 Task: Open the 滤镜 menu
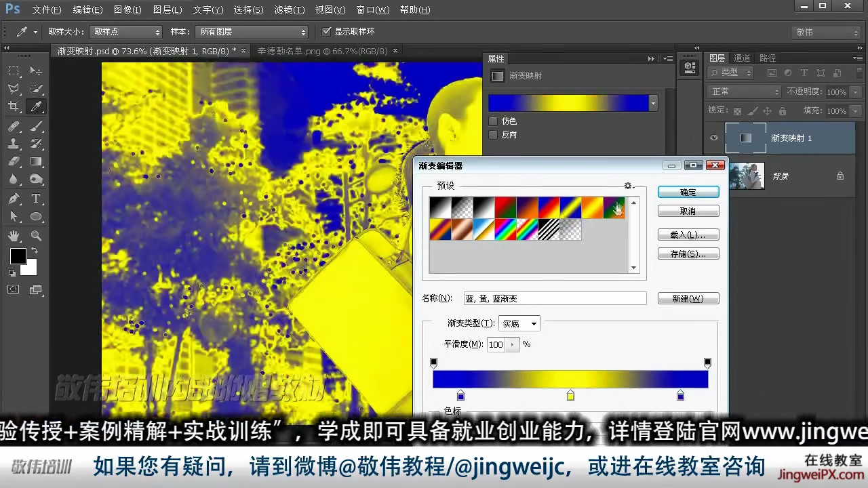tap(290, 10)
